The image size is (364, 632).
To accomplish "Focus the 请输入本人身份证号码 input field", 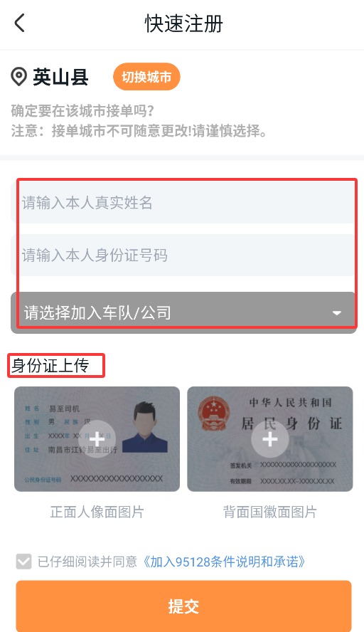I will [183, 255].
